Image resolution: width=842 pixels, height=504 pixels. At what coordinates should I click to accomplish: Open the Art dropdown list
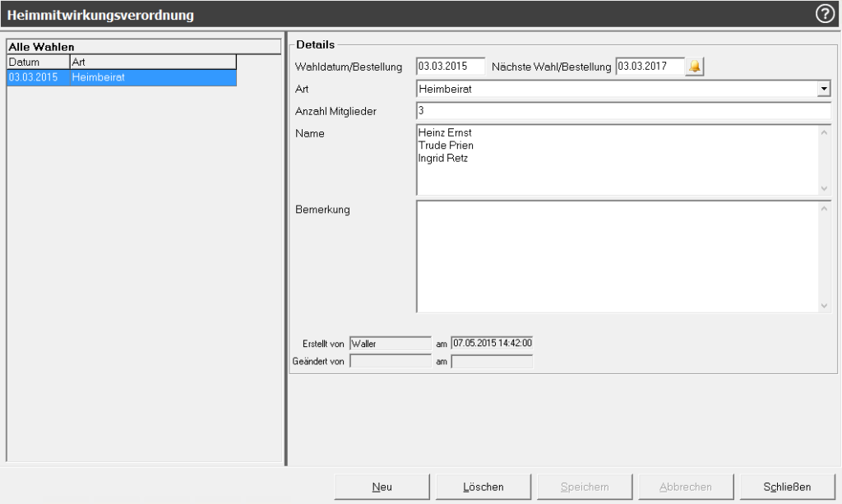pos(824,89)
